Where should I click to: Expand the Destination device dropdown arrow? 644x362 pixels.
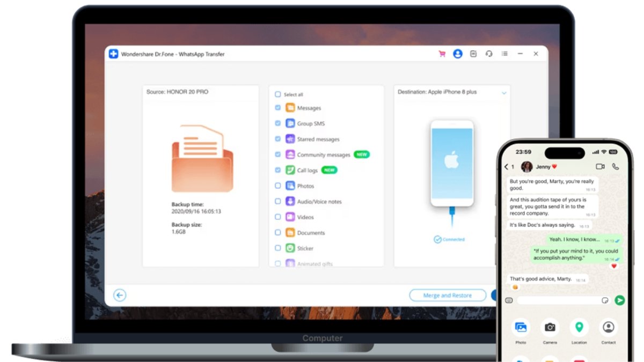504,93
